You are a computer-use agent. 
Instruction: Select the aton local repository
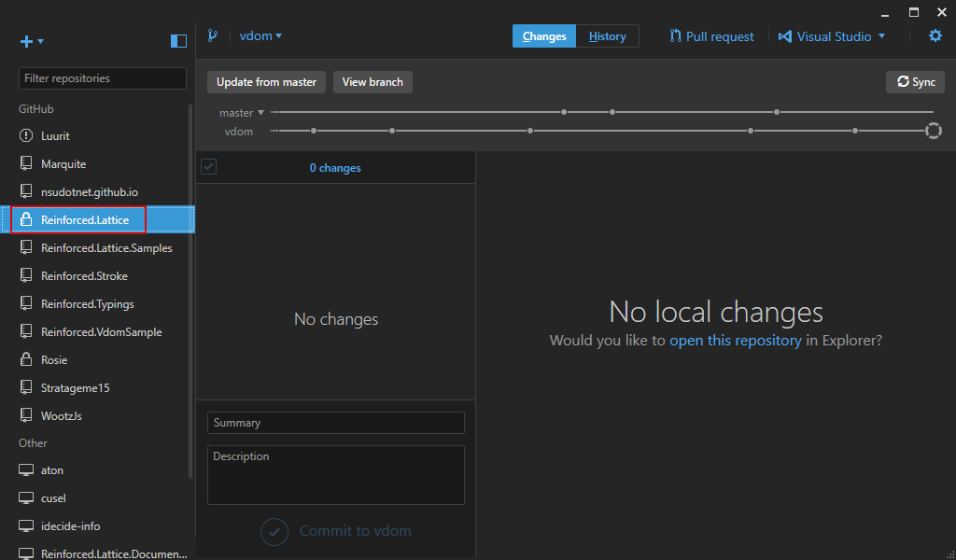point(97,470)
